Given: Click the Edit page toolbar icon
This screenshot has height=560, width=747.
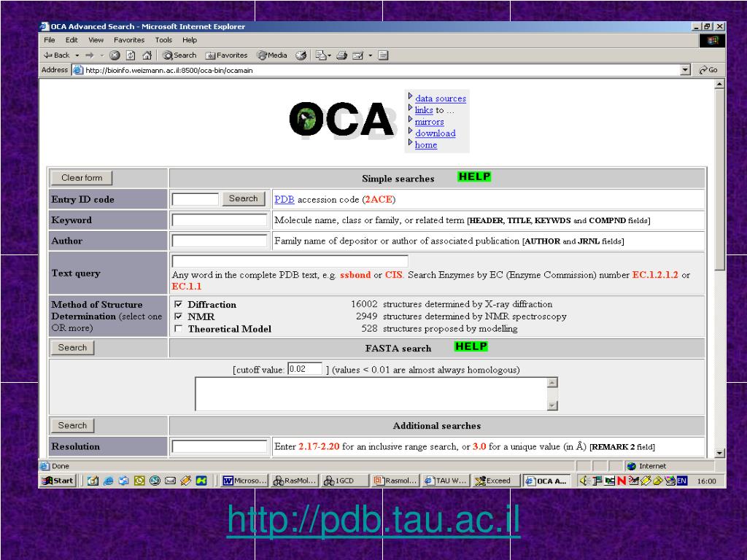Looking at the screenshot, I should (x=357, y=55).
